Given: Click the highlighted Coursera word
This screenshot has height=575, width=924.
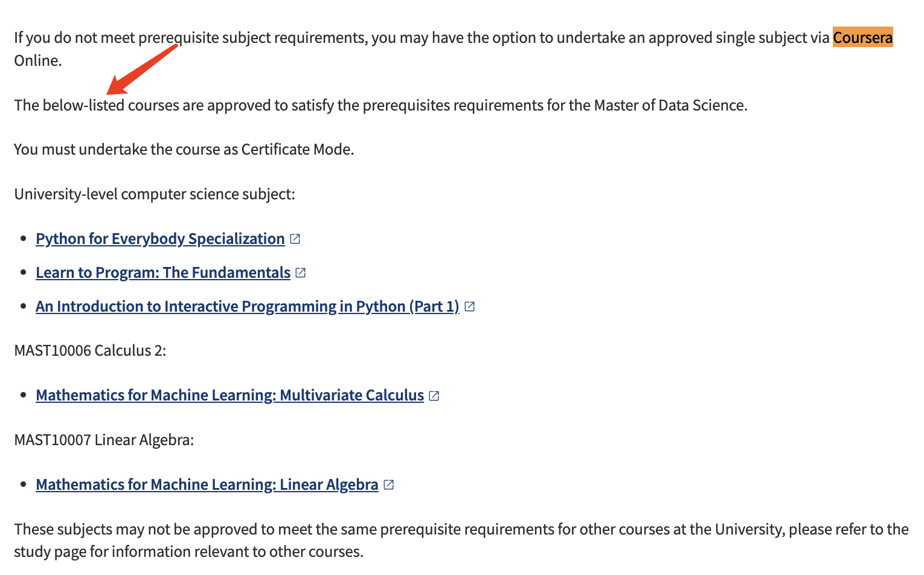Looking at the screenshot, I should (862, 37).
